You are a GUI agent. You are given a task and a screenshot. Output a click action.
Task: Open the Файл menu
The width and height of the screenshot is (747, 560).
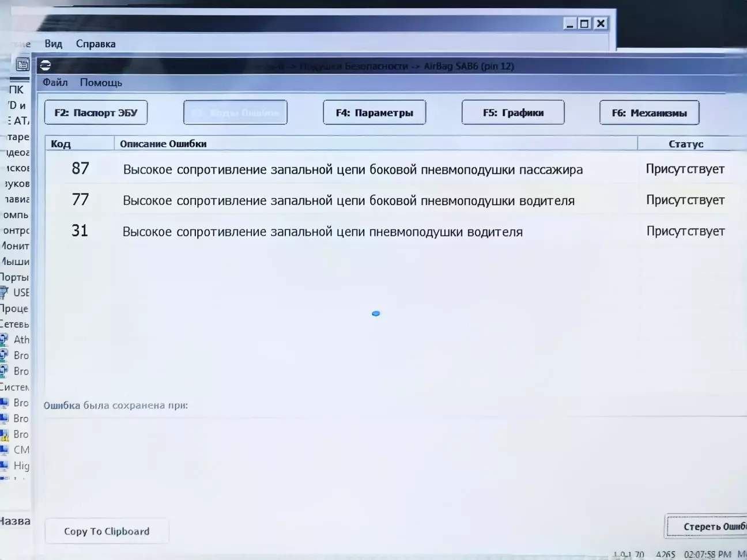(x=55, y=82)
